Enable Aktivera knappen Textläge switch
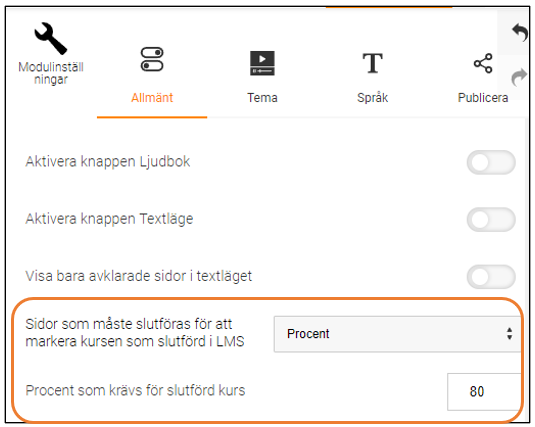Viewport: 535px width, 427px height. click(x=491, y=219)
